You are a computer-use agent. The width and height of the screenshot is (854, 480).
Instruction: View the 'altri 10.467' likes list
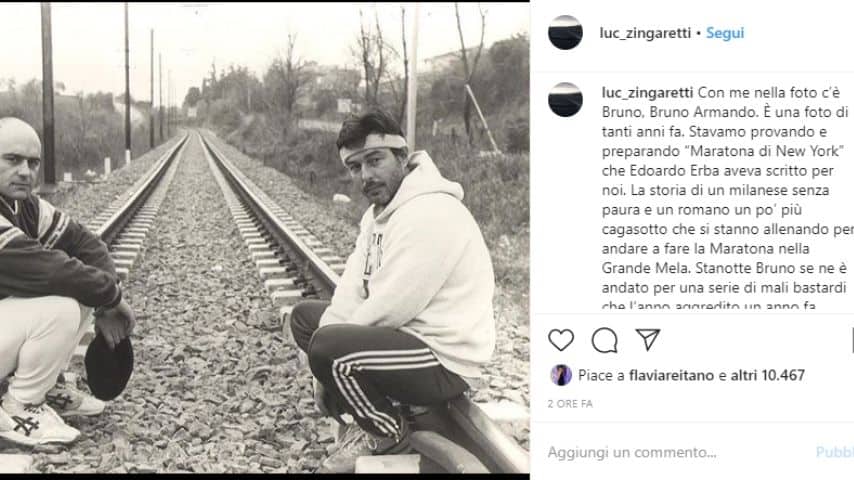[767, 375]
